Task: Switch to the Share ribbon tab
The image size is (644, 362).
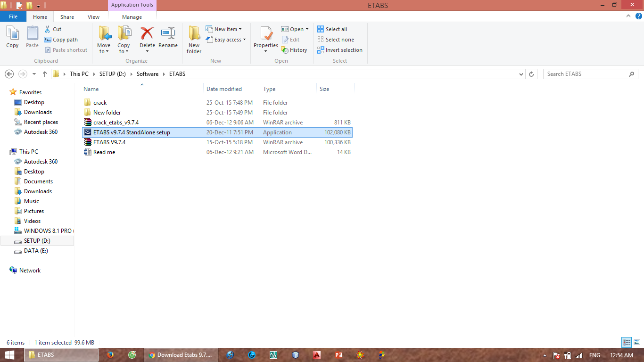Action: coord(67,17)
